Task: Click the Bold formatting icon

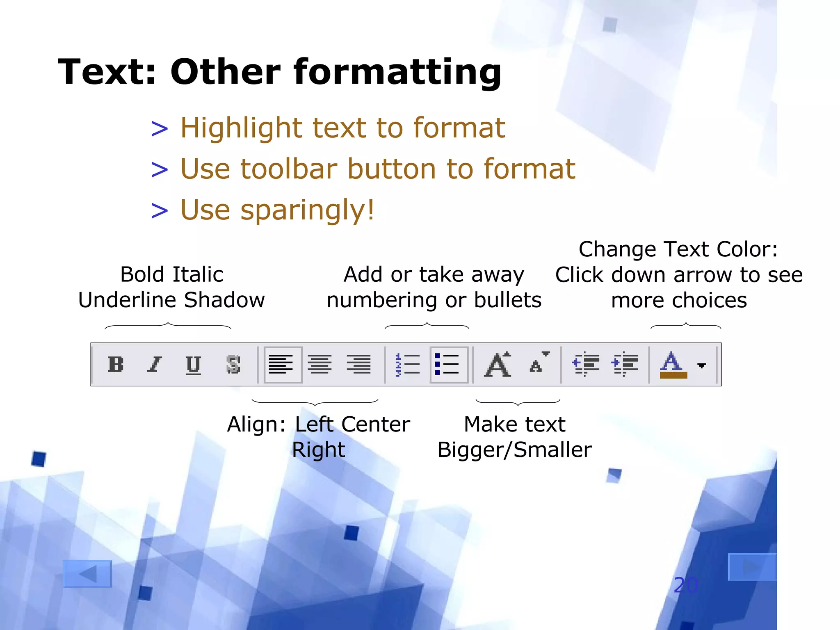Action: tap(115, 364)
